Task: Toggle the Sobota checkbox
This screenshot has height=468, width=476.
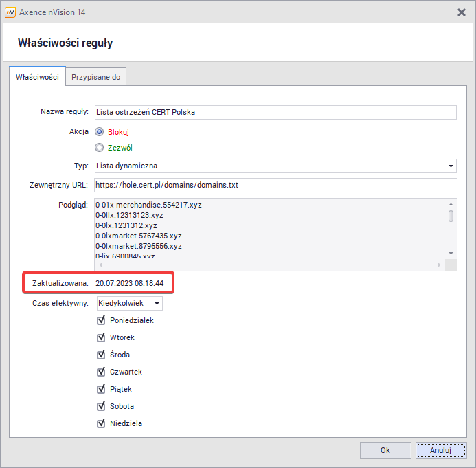Action: (101, 406)
